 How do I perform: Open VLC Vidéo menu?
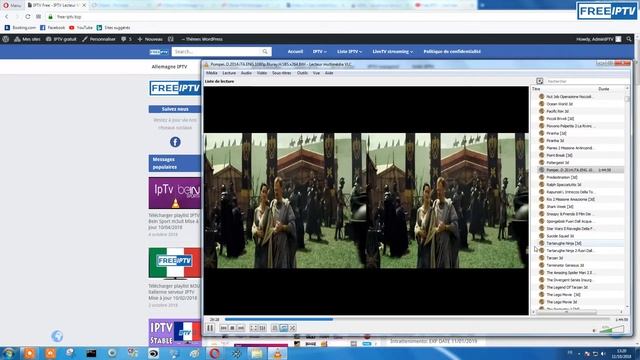tap(262, 73)
